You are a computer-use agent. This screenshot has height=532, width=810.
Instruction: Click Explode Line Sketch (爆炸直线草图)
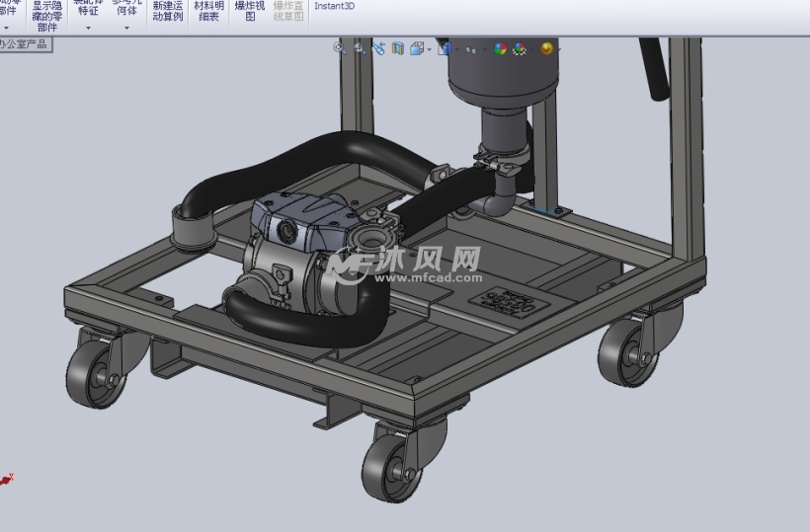tap(288, 12)
